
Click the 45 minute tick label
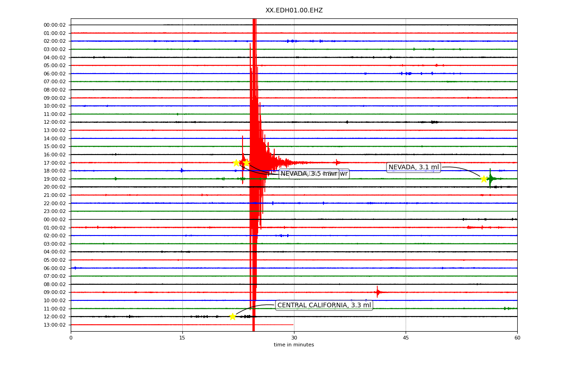pyautogui.click(x=406, y=338)
